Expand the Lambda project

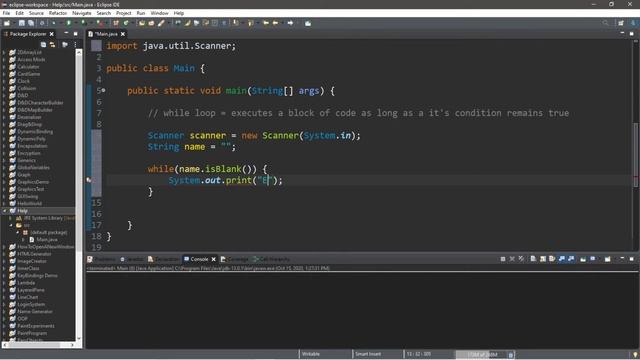tap(4, 283)
